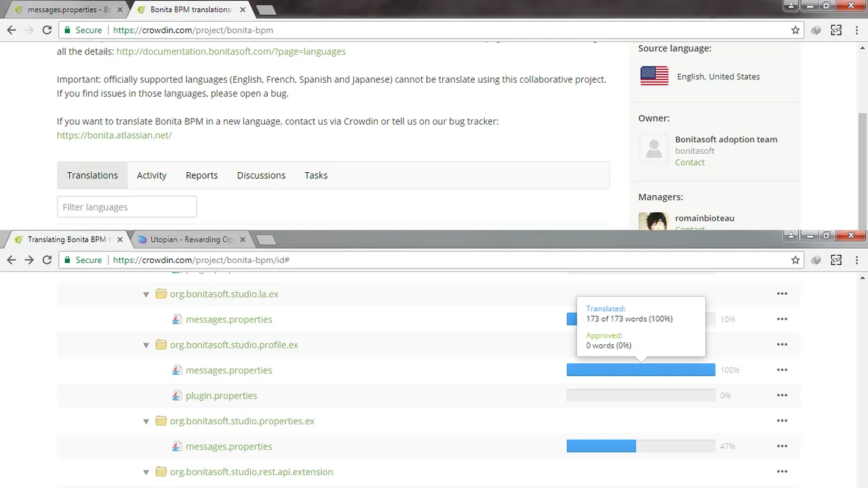Close the 'Translating Bonita BPM' tab
868x488 pixels.
tap(121, 239)
